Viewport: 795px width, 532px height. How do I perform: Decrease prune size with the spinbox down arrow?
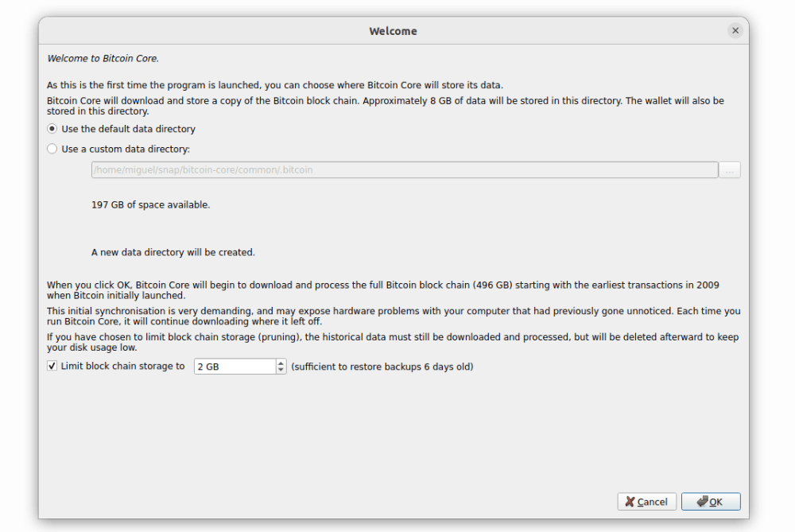(281, 370)
